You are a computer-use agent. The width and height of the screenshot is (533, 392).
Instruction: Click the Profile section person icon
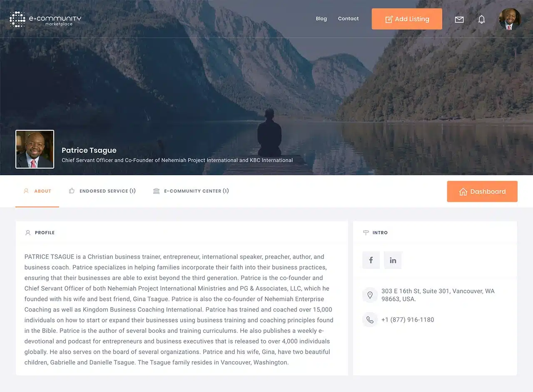(28, 233)
